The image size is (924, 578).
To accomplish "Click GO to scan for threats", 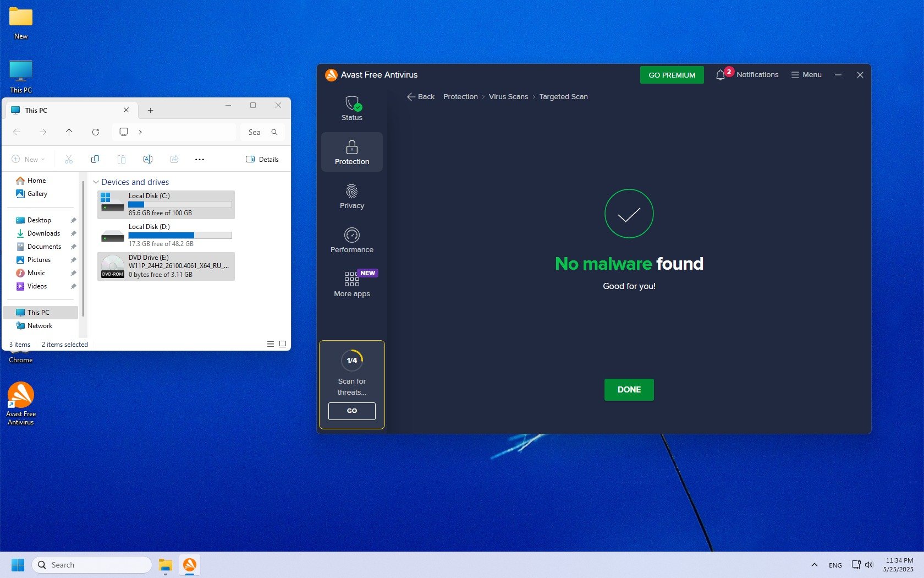I will pos(352,411).
